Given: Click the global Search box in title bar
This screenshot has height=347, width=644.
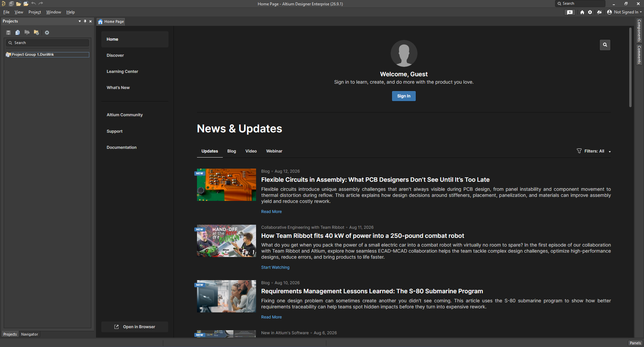Looking at the screenshot, I should 580,4.
